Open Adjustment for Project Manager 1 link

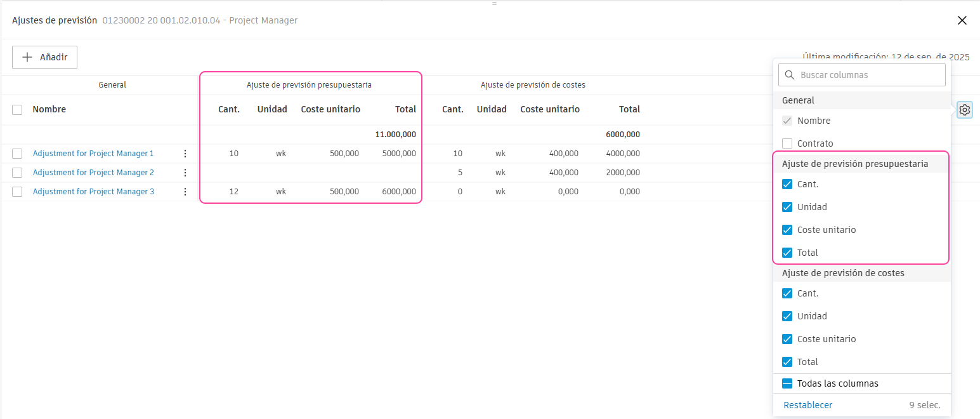pos(93,154)
